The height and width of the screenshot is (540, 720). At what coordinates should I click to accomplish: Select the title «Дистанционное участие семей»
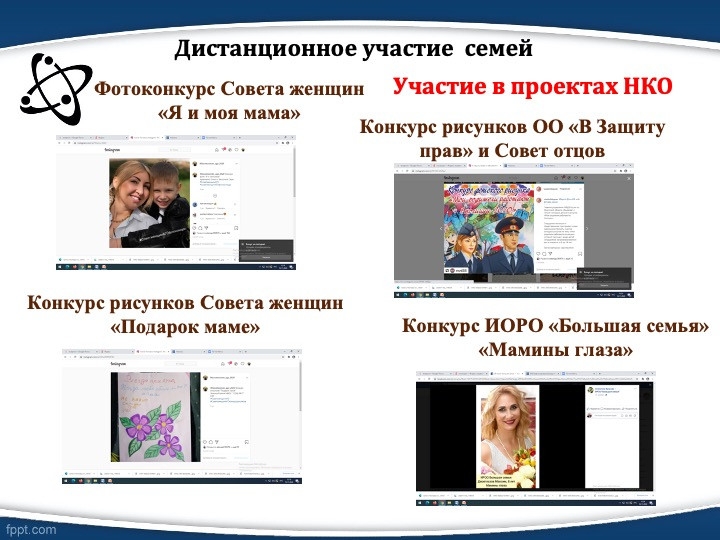pos(353,49)
